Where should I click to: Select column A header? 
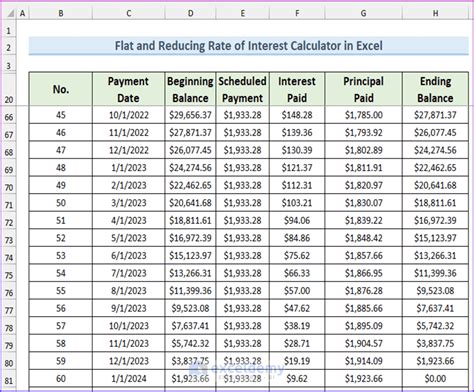point(23,13)
